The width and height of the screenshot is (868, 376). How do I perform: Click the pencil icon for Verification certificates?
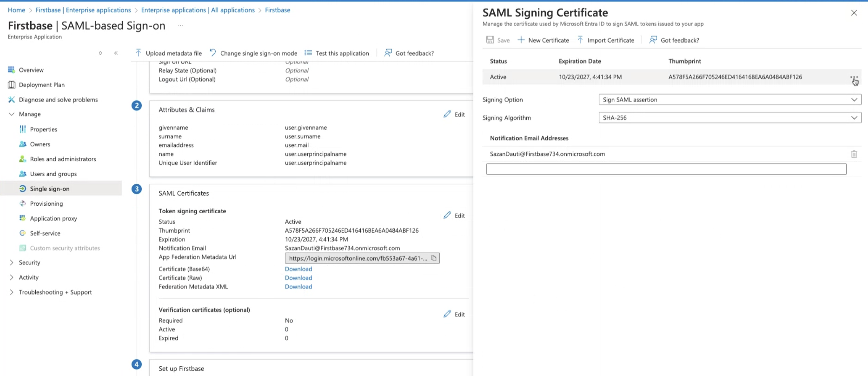[x=447, y=314]
